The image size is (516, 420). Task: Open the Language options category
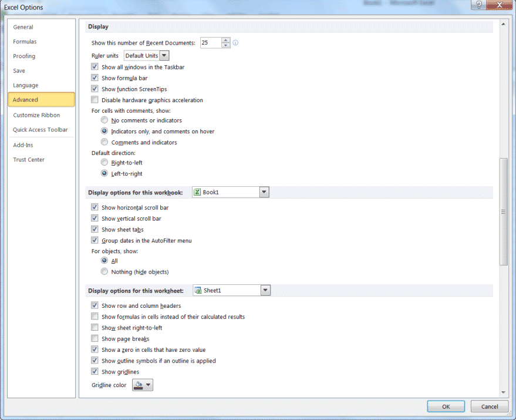41,85
